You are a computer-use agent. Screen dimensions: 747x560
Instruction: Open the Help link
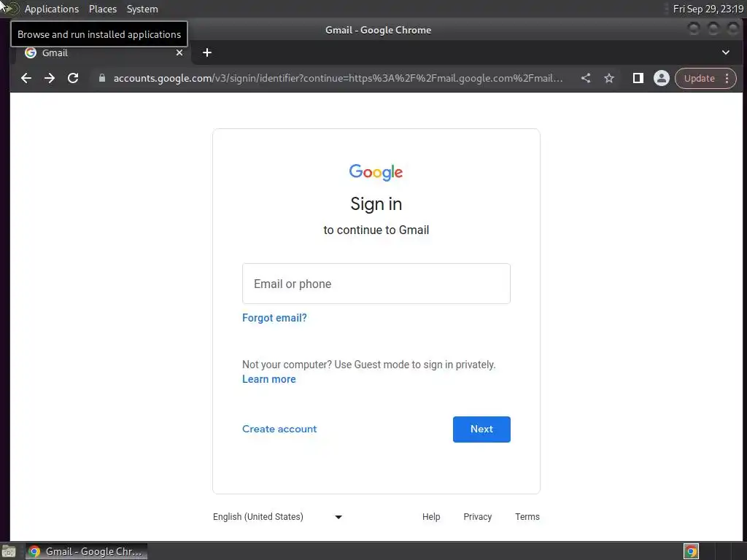click(431, 517)
